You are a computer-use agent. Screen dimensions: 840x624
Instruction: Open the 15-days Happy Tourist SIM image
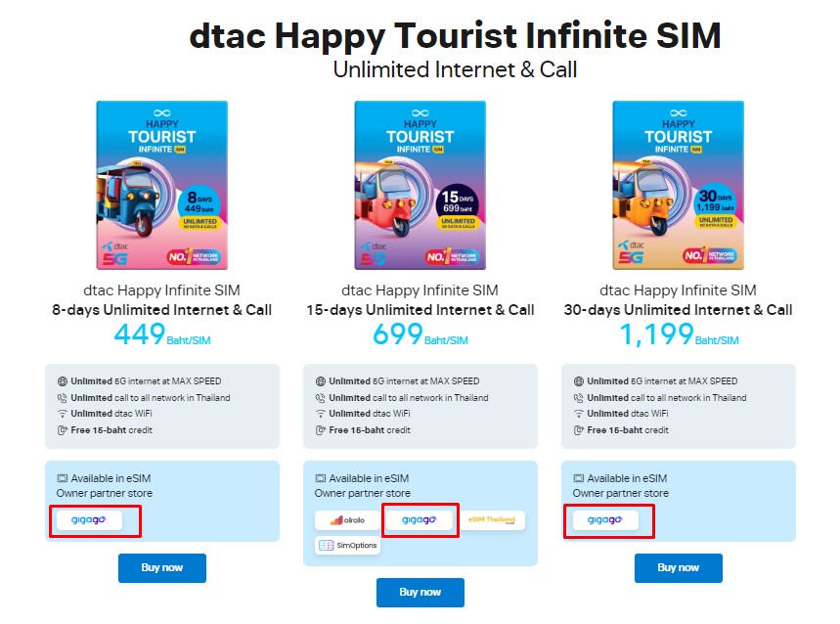(x=420, y=185)
